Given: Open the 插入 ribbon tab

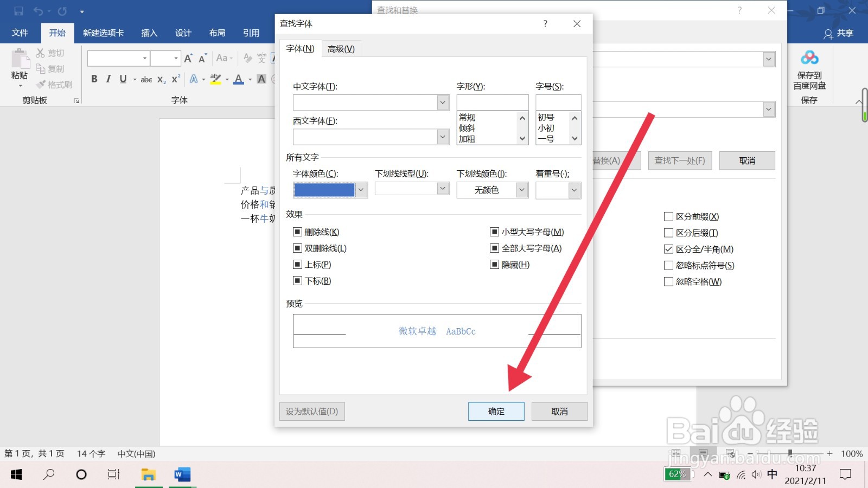Looking at the screenshot, I should tap(149, 33).
